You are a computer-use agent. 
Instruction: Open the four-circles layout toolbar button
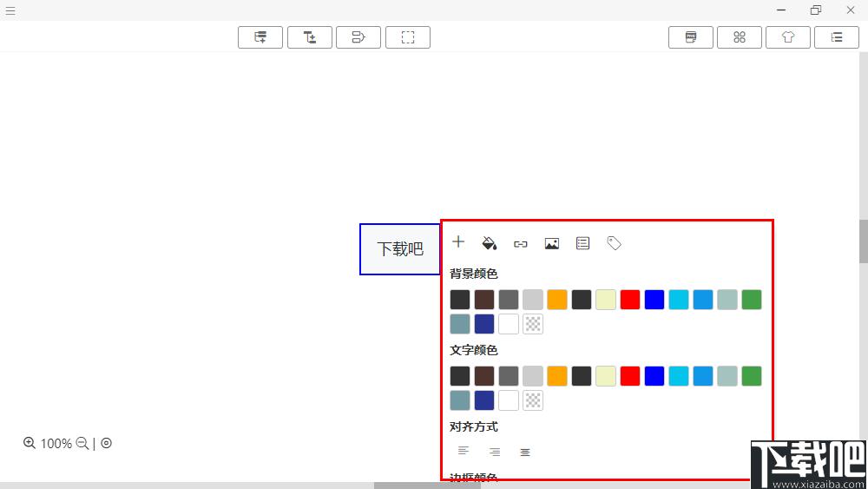(x=740, y=37)
